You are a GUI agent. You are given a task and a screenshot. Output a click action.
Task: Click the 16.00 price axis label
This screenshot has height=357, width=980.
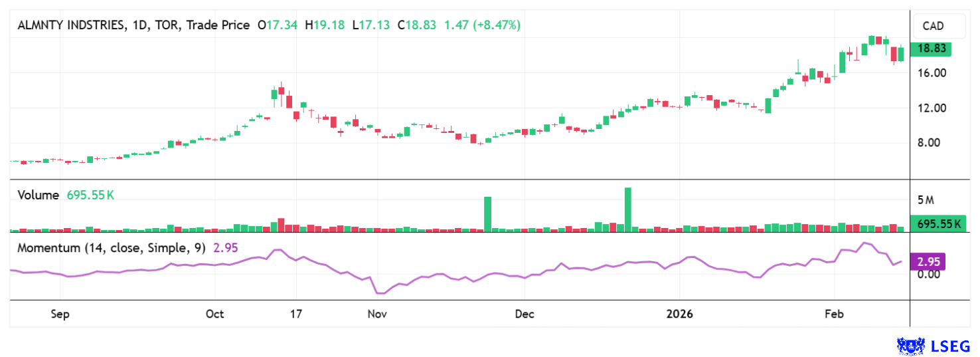[930, 73]
